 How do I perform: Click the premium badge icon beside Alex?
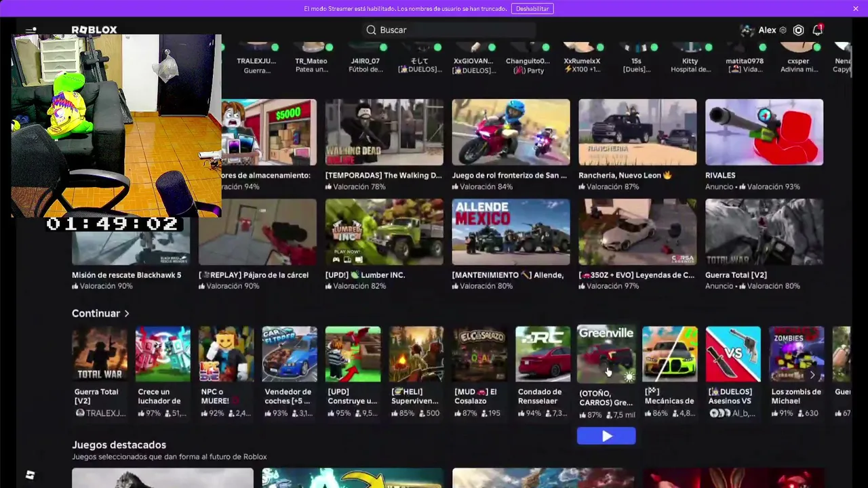click(x=783, y=30)
